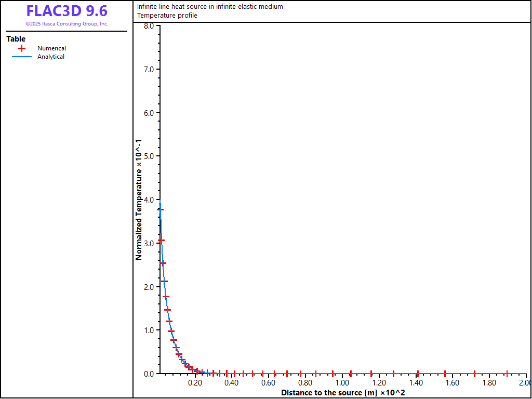Click the topmost red numerical data marker
532x399 pixels.
click(x=161, y=209)
